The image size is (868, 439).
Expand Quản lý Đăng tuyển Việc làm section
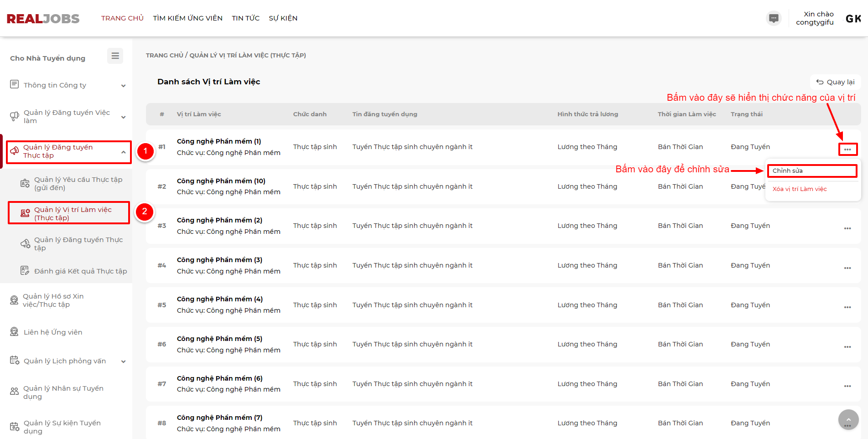tap(123, 117)
